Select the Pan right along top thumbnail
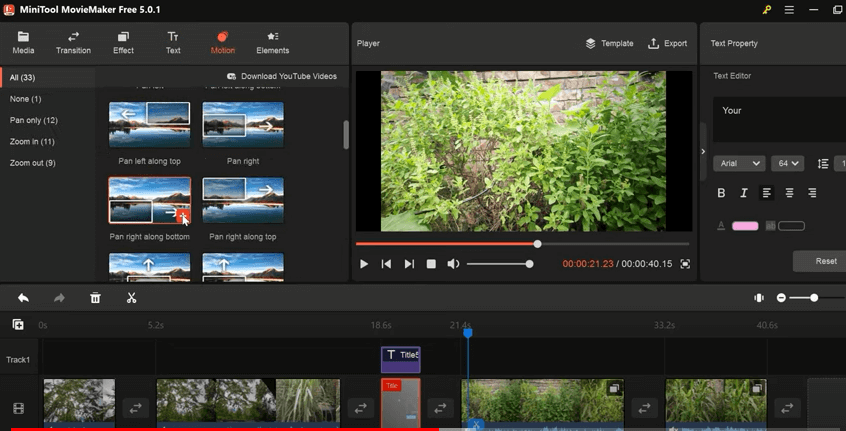 [243, 200]
